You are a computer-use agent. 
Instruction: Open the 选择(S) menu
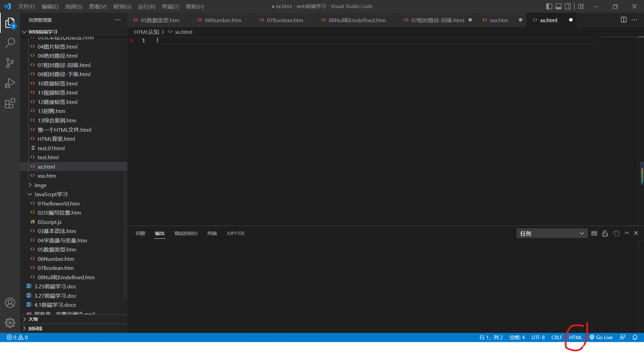(73, 6)
